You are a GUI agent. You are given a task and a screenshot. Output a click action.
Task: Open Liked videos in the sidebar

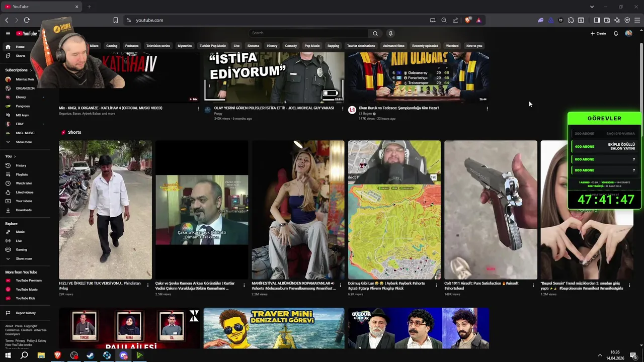pos(24,192)
